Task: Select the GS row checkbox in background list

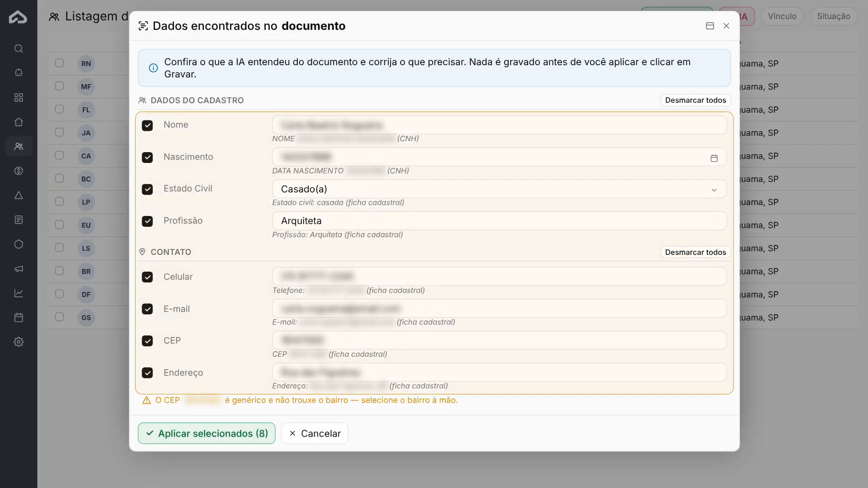Action: 59,317
